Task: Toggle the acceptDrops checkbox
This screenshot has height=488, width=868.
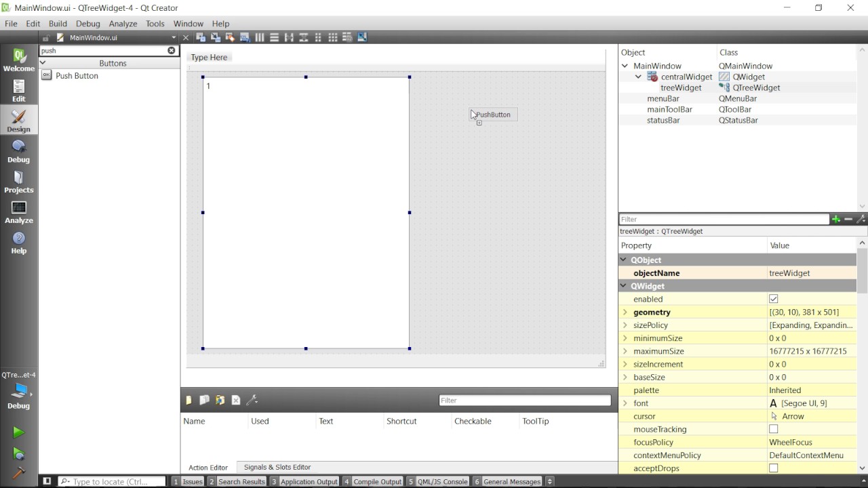Action: point(774,468)
